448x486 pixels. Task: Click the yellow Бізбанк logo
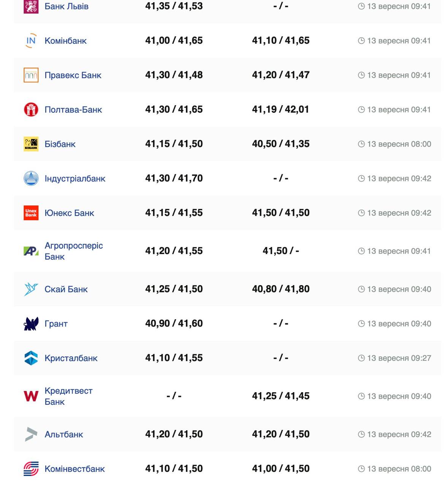(x=31, y=144)
